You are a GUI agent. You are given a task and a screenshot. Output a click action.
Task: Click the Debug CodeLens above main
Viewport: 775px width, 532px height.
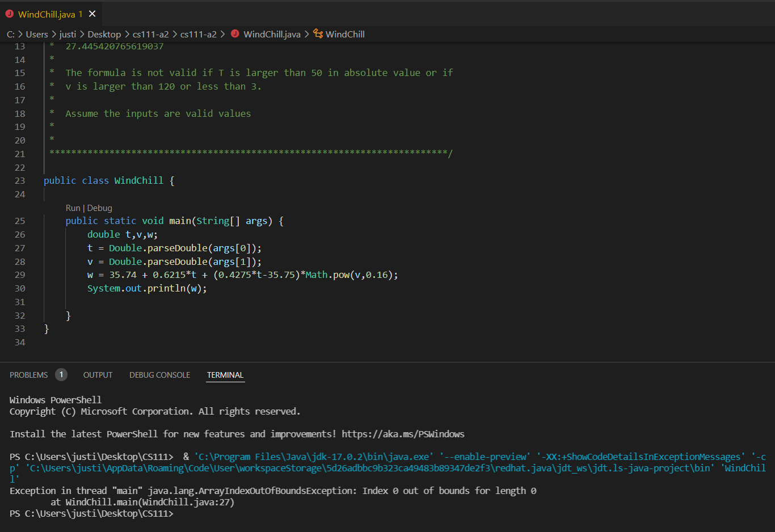[x=100, y=208]
